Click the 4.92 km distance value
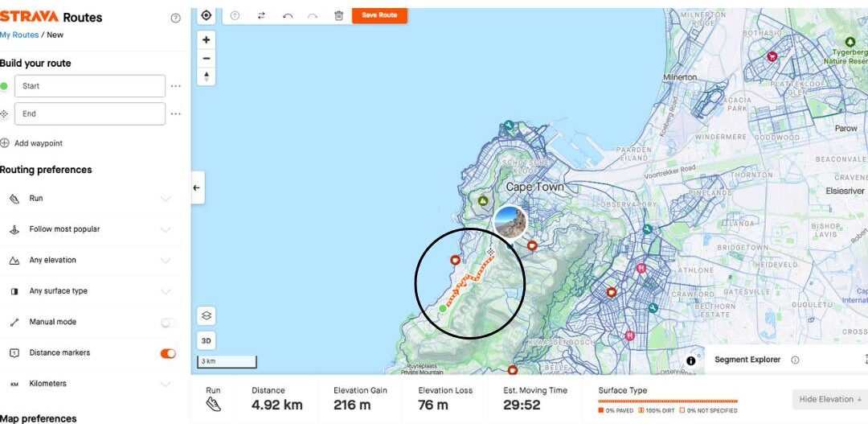This screenshot has height=424, width=868. (276, 405)
